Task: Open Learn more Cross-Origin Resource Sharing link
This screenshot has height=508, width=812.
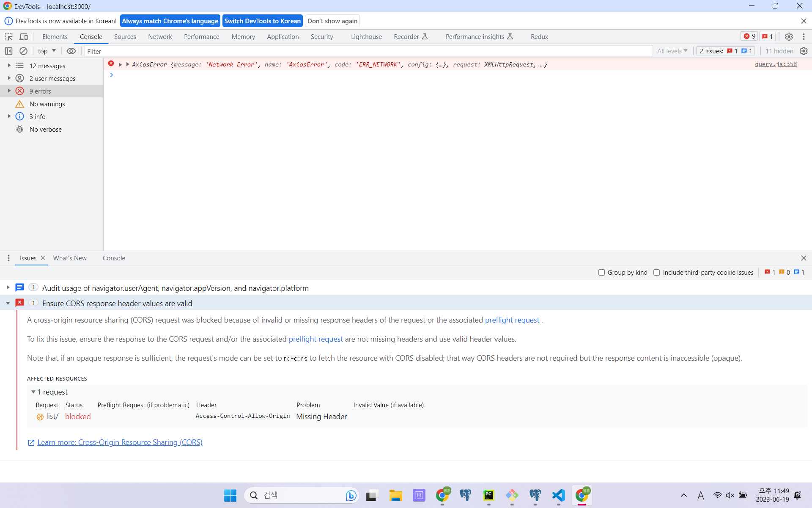Action: coord(120,442)
